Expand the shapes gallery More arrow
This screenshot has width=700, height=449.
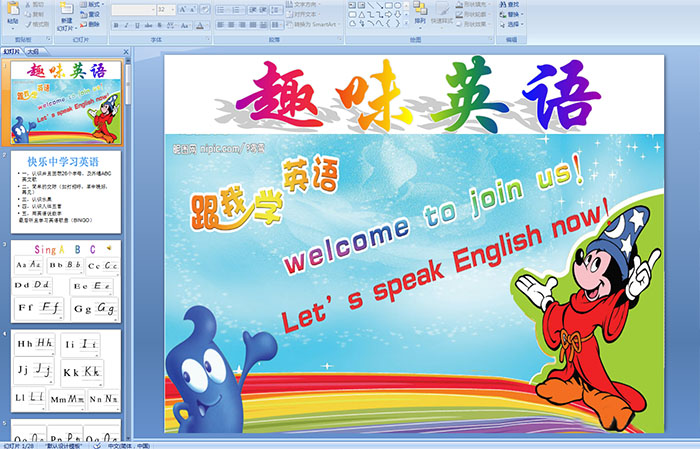(406, 24)
